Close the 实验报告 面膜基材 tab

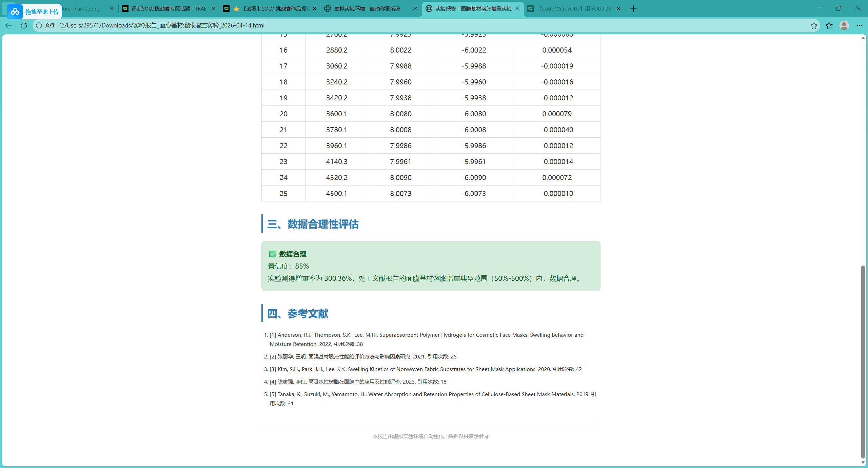[x=517, y=9]
